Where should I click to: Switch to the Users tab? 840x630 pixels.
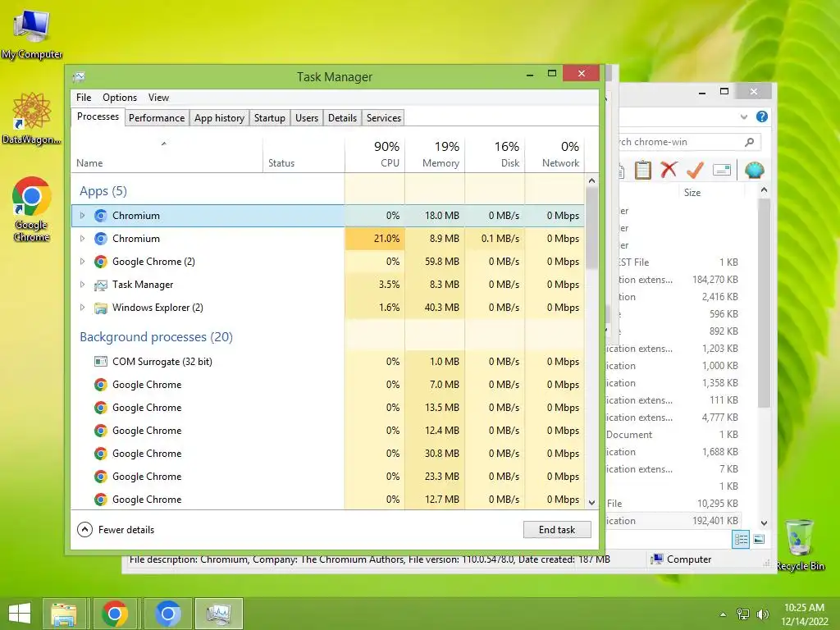(x=307, y=118)
